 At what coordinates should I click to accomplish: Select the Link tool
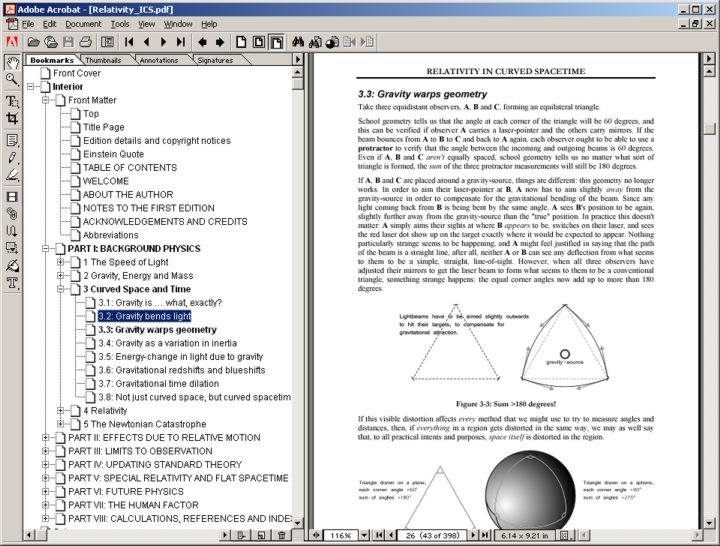point(12,214)
